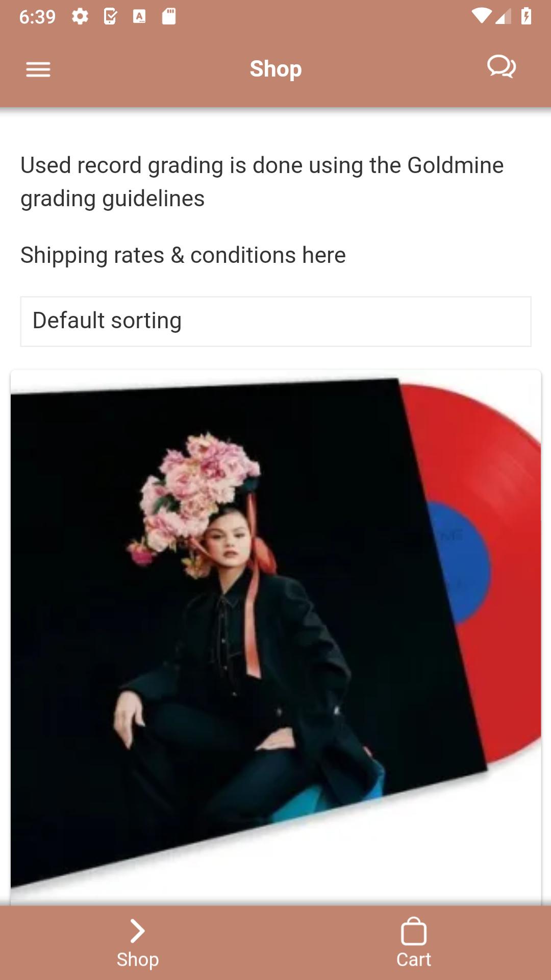Open the chat bubbles icon
The width and height of the screenshot is (551, 980).
[x=502, y=67]
